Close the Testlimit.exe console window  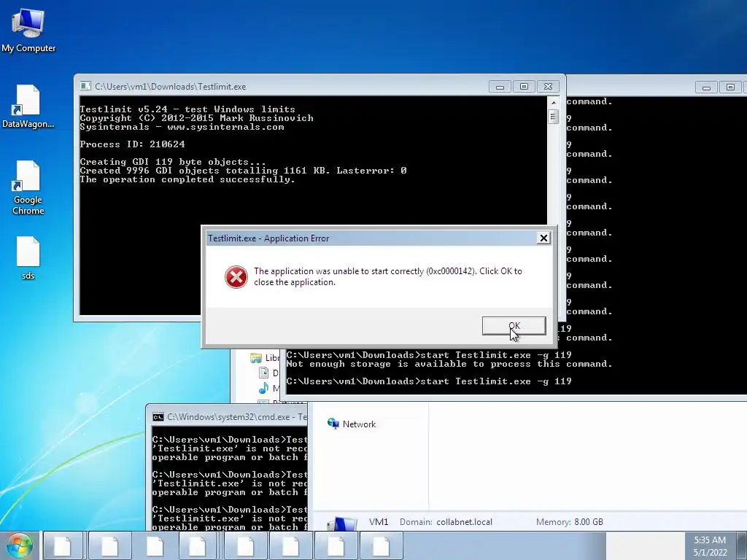click(548, 87)
